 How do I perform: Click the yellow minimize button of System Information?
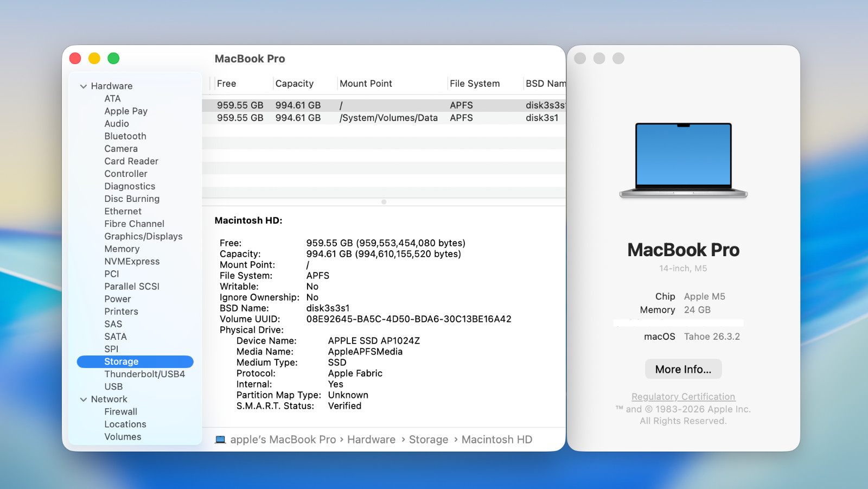click(94, 59)
